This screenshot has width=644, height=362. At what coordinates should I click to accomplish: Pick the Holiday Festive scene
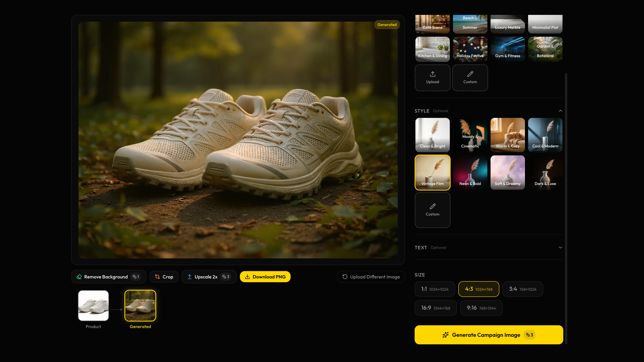[470, 49]
